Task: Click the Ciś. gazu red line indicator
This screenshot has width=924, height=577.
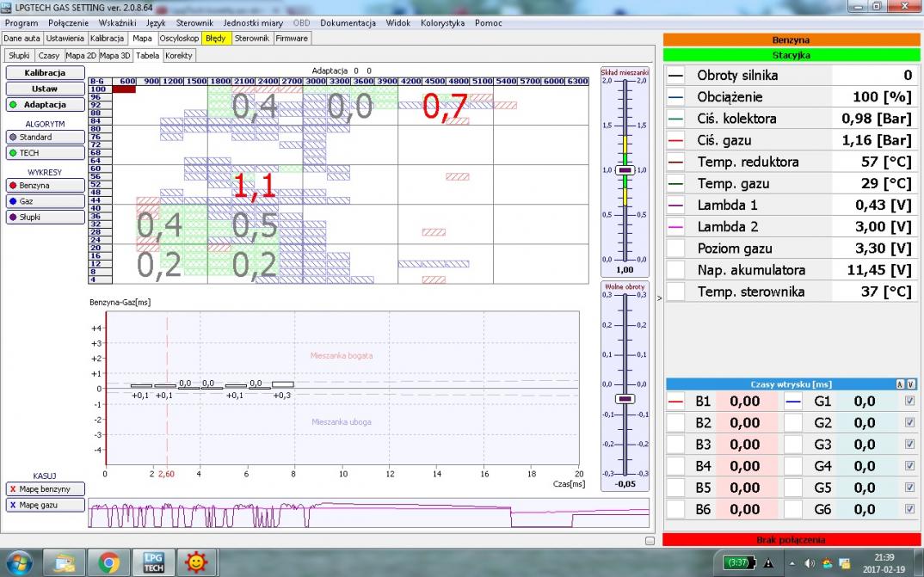Action: 676,141
